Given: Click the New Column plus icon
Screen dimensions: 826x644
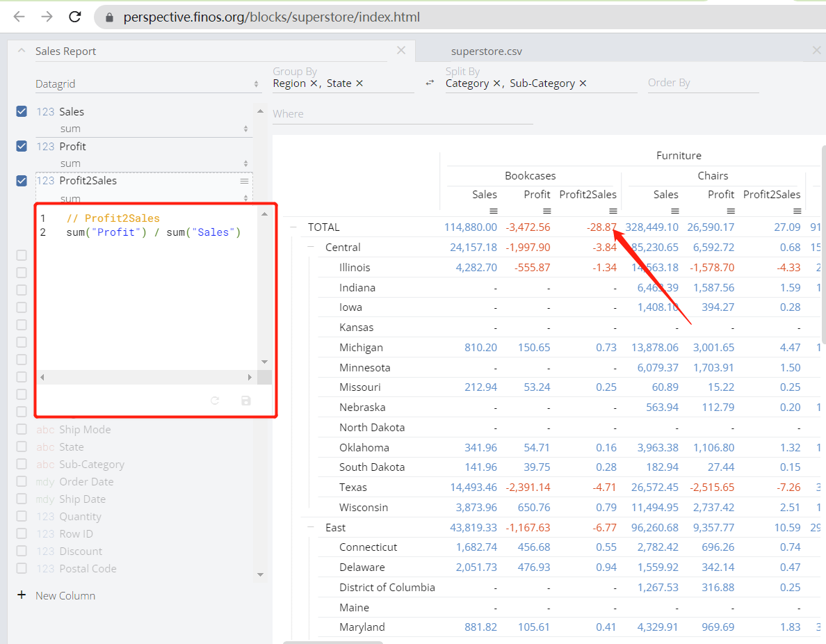Looking at the screenshot, I should [22, 595].
